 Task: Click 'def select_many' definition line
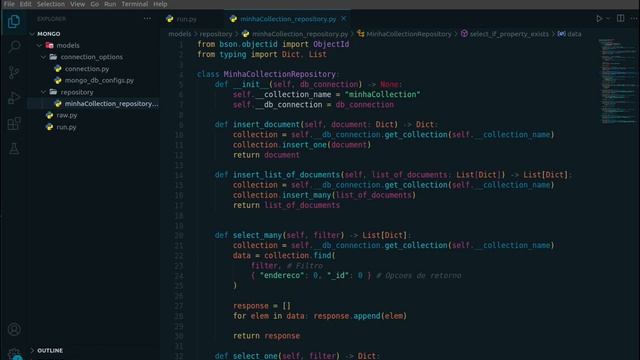[313, 236]
